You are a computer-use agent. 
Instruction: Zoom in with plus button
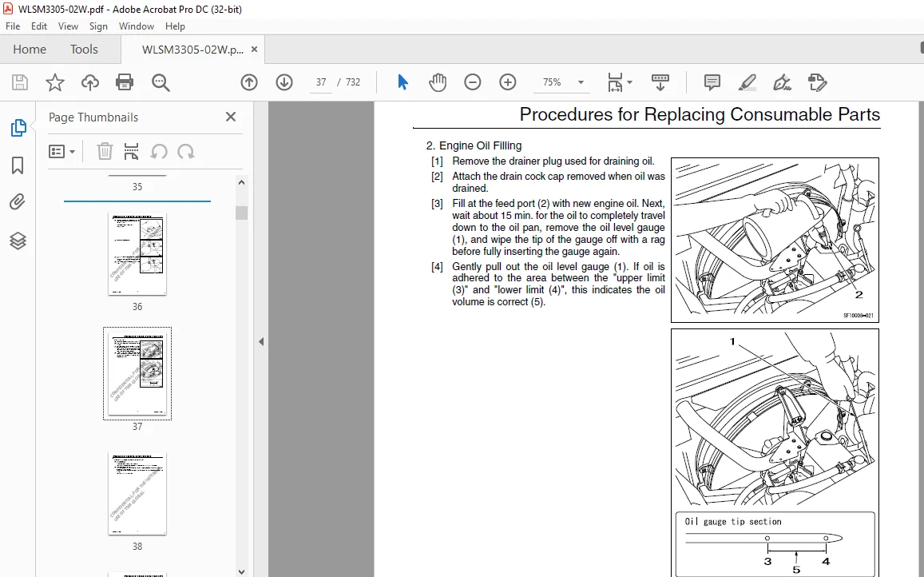(x=507, y=82)
